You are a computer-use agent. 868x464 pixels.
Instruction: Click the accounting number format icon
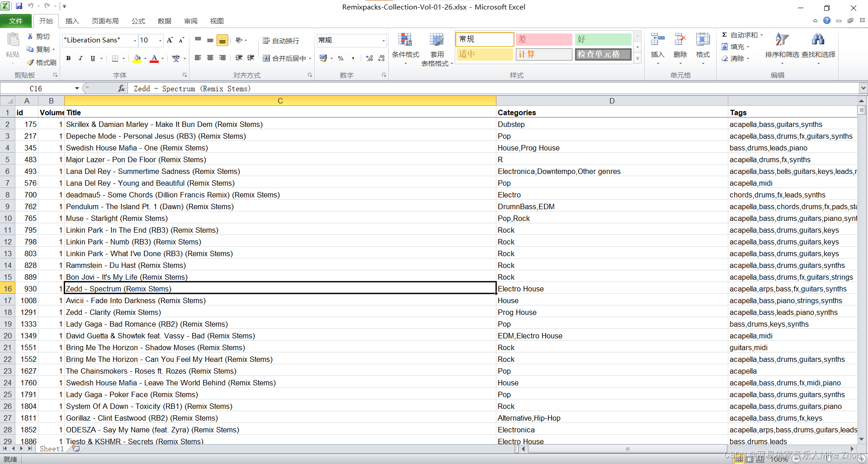point(323,58)
